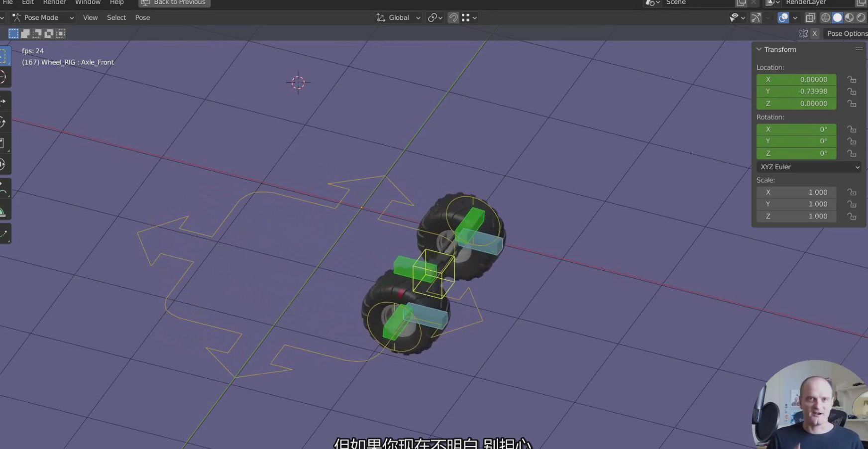Toggle X-ray view icon
868x449 pixels.
(810, 18)
